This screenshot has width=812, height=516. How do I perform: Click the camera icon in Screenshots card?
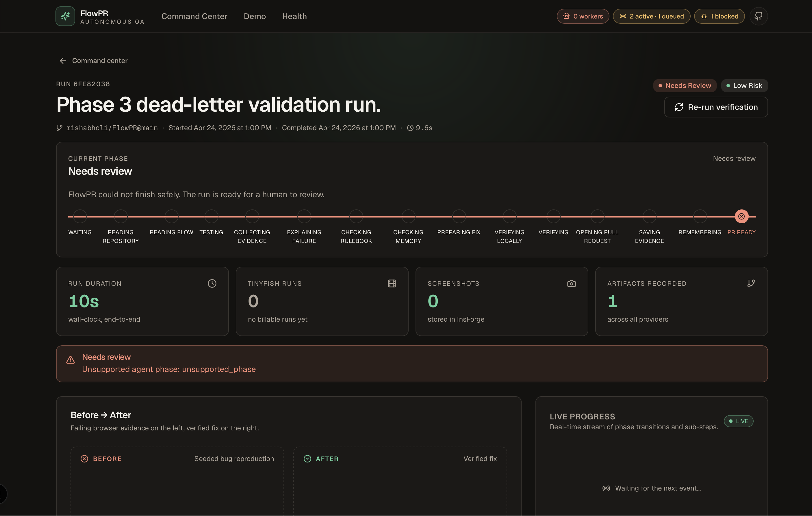pos(571,283)
